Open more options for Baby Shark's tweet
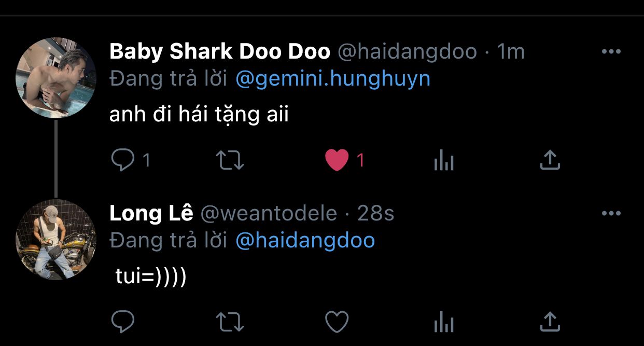644x346 pixels. (611, 51)
